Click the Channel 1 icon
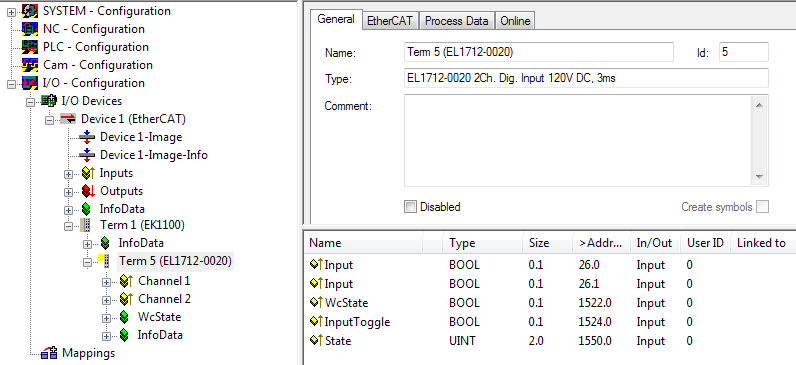The height and width of the screenshot is (365, 796). 126,281
